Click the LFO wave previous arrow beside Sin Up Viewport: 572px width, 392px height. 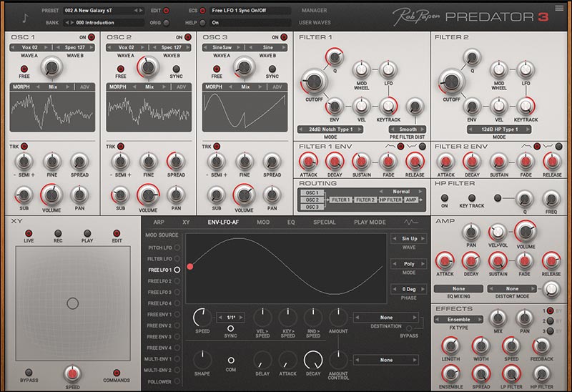click(395, 238)
